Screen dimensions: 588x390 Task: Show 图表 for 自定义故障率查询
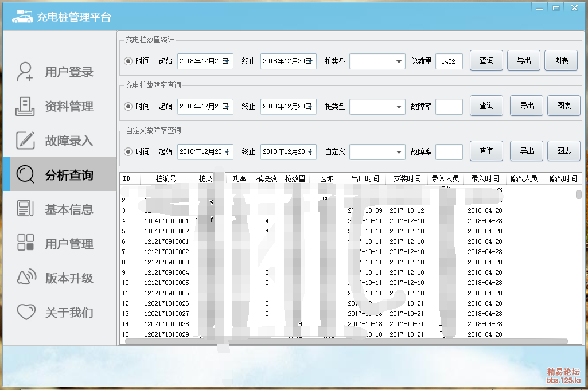(564, 151)
